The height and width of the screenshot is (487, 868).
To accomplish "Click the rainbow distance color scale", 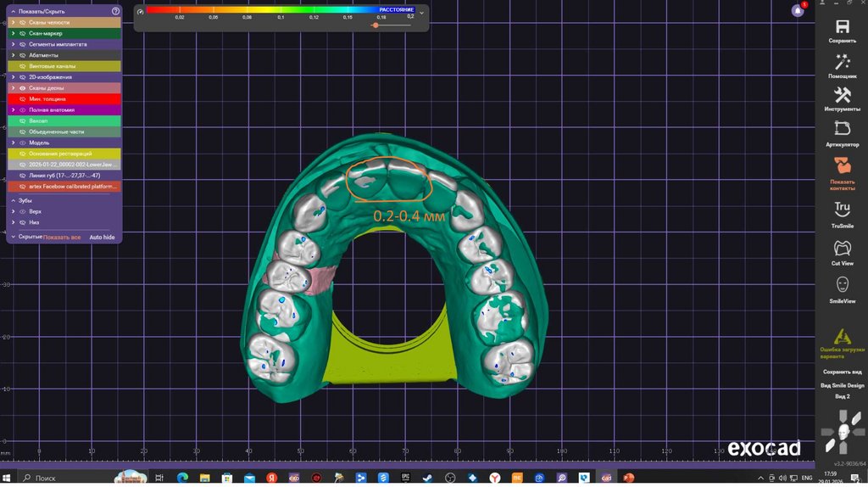I will coord(280,9).
